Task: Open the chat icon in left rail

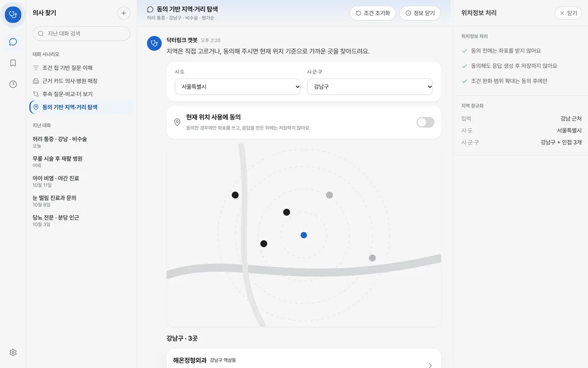Action: [13, 42]
